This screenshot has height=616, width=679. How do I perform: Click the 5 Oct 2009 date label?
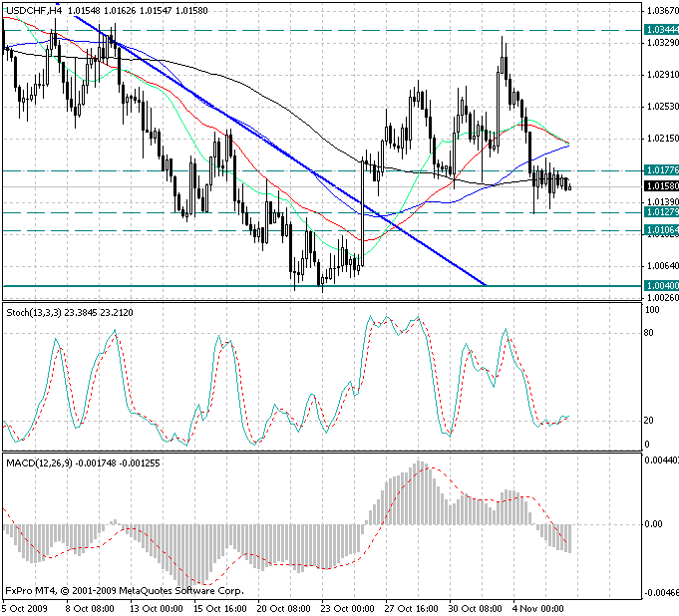25,609
